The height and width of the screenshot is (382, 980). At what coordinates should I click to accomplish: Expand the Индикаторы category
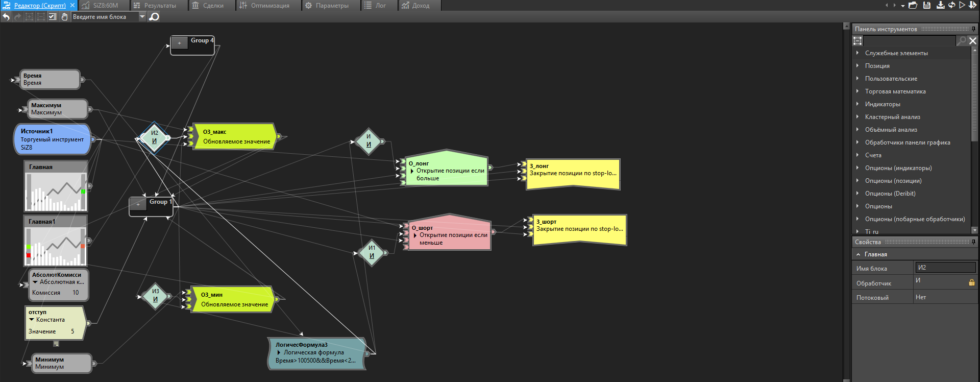tap(857, 104)
